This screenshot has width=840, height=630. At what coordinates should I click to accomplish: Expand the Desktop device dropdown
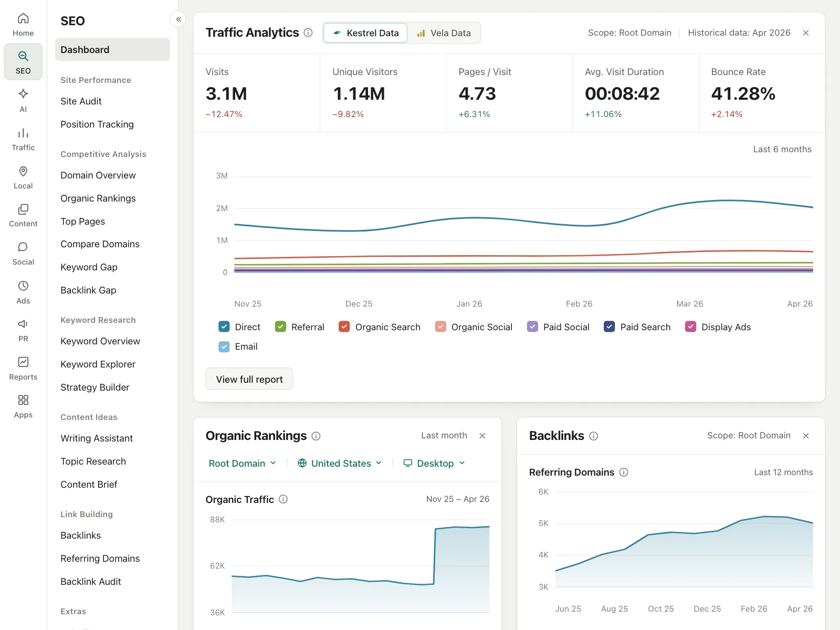click(434, 463)
